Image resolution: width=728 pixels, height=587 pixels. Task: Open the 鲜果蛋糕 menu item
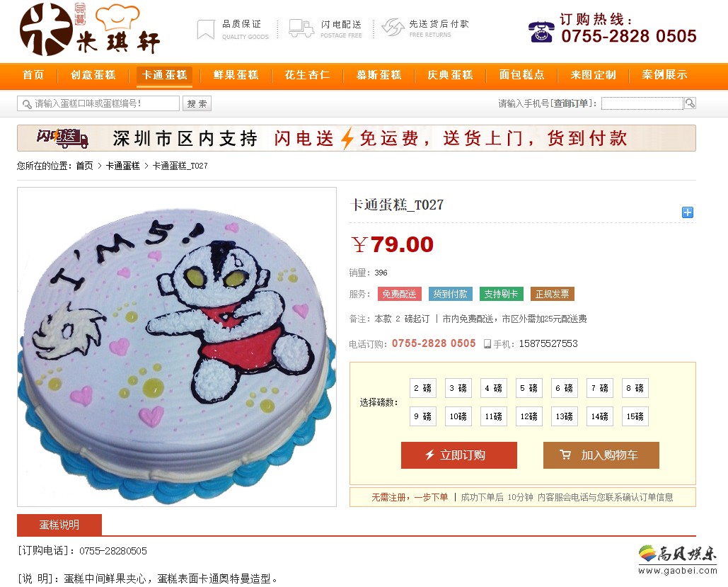(x=236, y=75)
